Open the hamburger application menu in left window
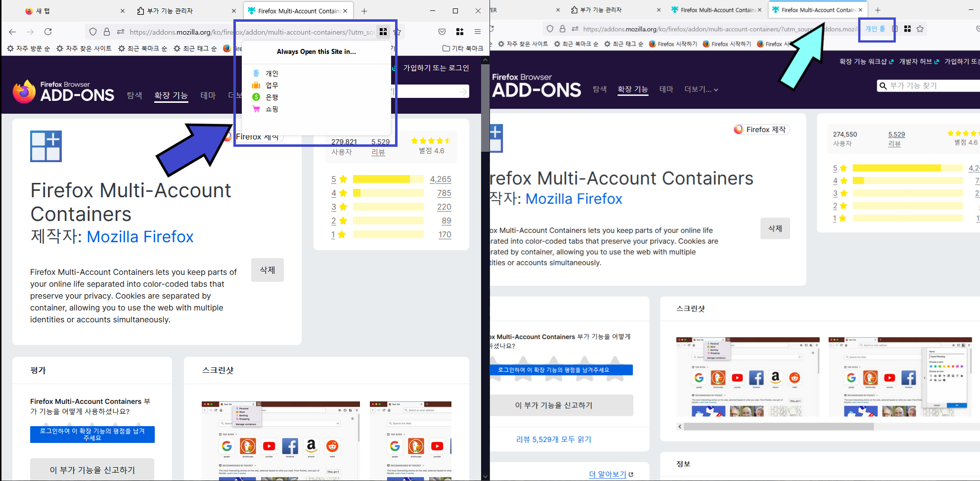Screen dimensions: 980x481 478,32
